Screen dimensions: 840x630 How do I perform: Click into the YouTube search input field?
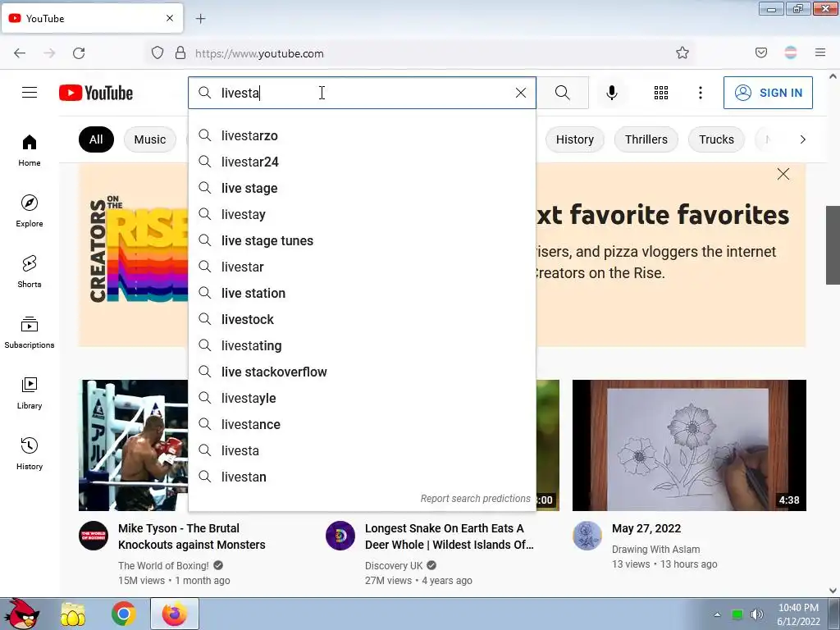point(362,93)
